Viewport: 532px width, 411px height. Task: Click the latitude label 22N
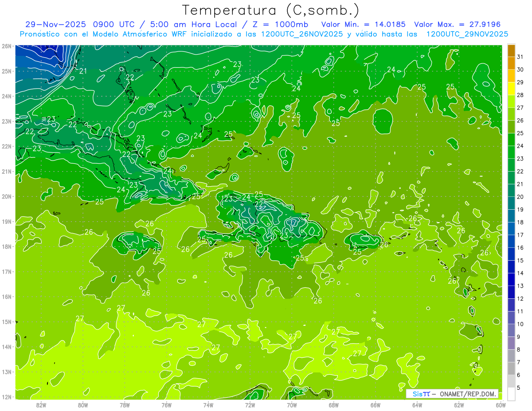[x=7, y=146]
